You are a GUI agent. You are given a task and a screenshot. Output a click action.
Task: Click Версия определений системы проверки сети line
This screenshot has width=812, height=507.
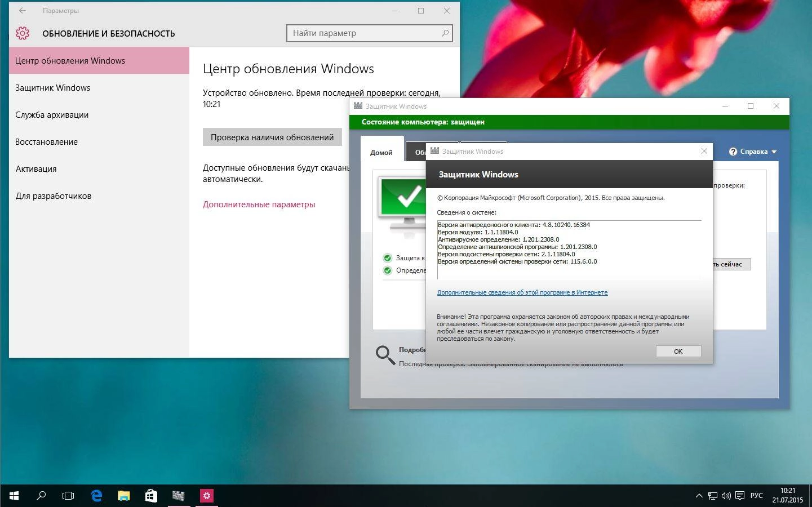[x=517, y=261]
